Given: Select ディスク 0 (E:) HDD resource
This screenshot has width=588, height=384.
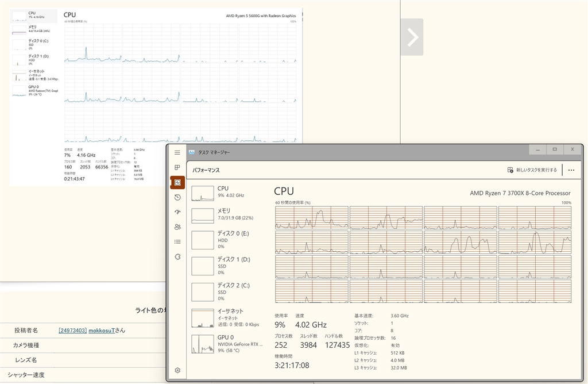Looking at the screenshot, I should [229, 240].
